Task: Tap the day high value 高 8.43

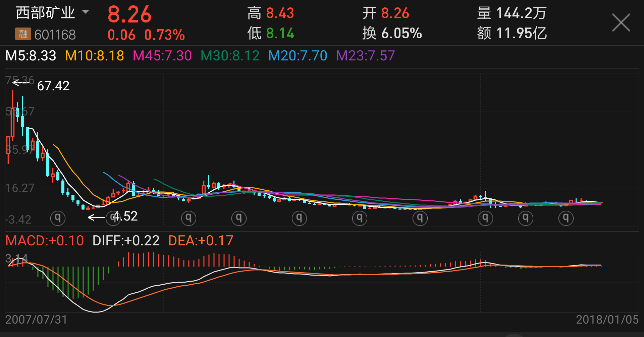Action: (271, 13)
